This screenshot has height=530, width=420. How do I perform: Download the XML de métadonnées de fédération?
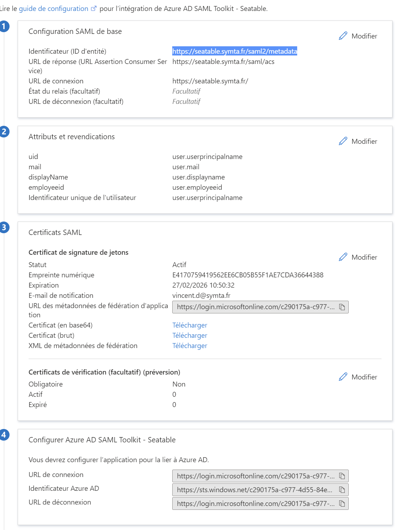tap(190, 346)
